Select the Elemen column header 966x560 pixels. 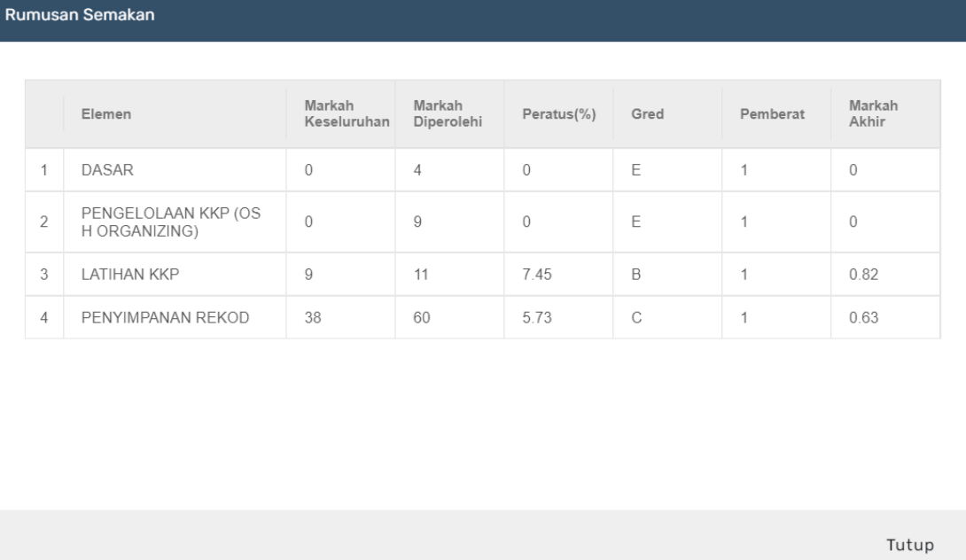(x=106, y=114)
